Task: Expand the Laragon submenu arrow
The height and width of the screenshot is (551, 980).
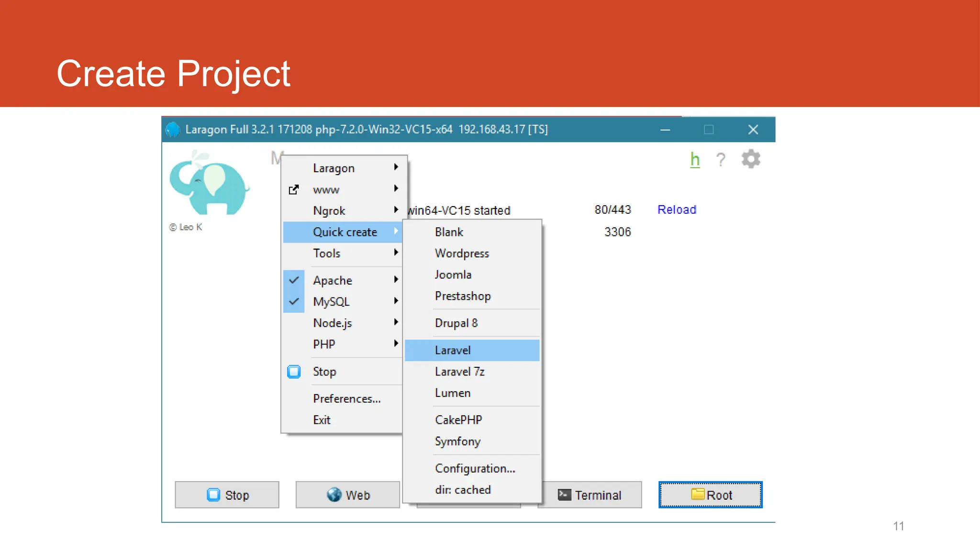Action: 396,167
